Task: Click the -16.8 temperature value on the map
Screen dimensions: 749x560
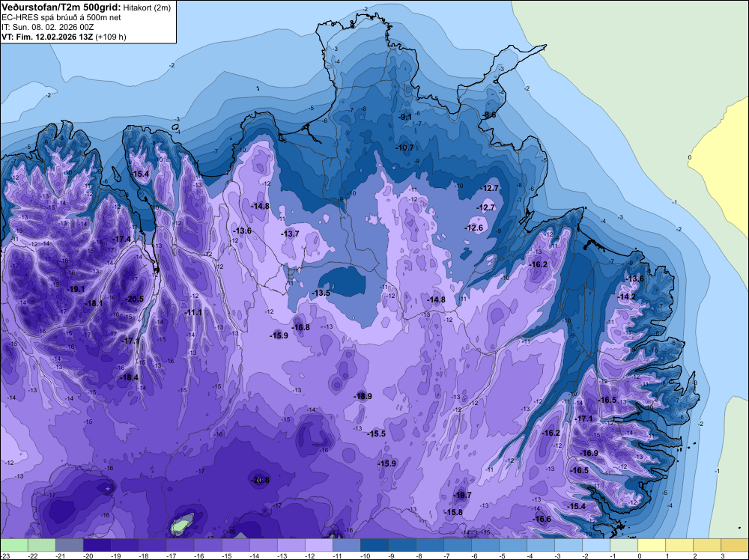Action: 300,327
